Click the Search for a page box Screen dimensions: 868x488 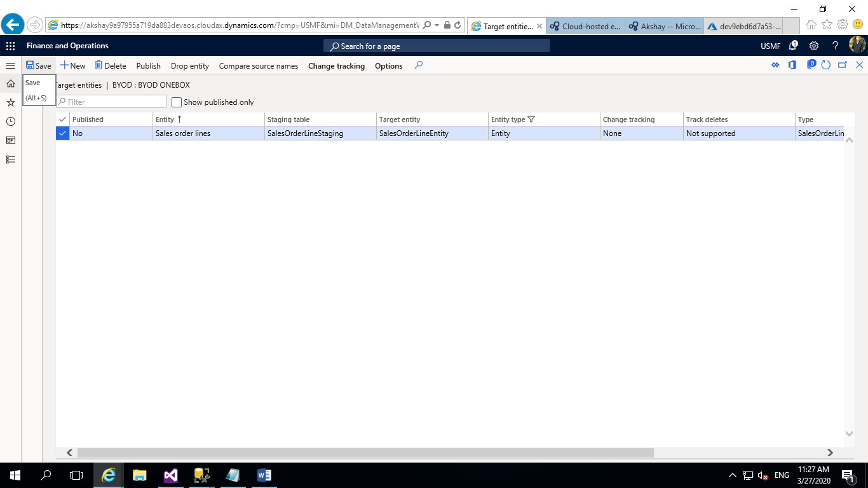[x=437, y=46]
